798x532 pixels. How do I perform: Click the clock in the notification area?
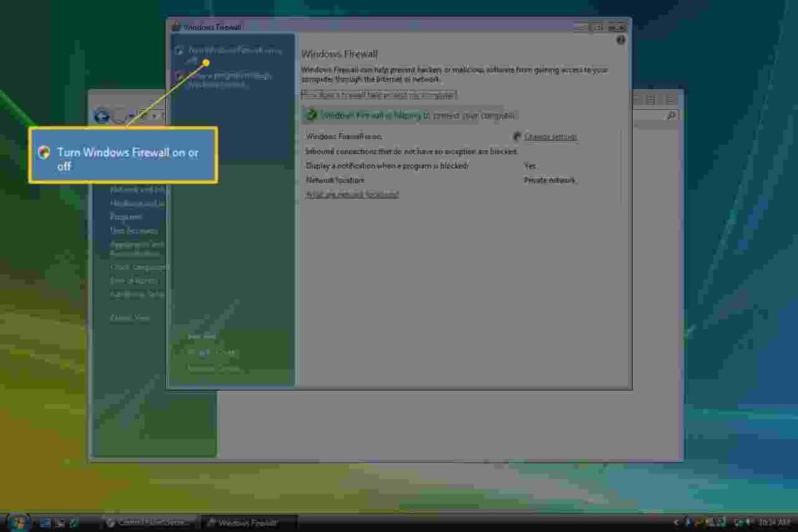(x=774, y=523)
